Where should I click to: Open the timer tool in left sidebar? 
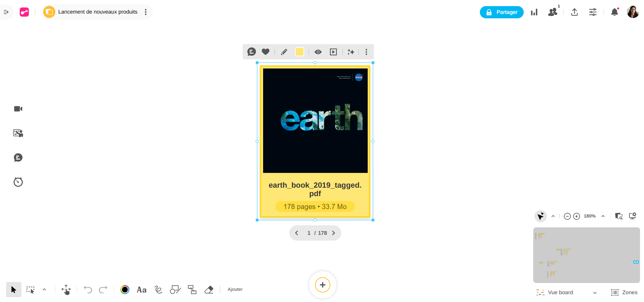[18, 182]
